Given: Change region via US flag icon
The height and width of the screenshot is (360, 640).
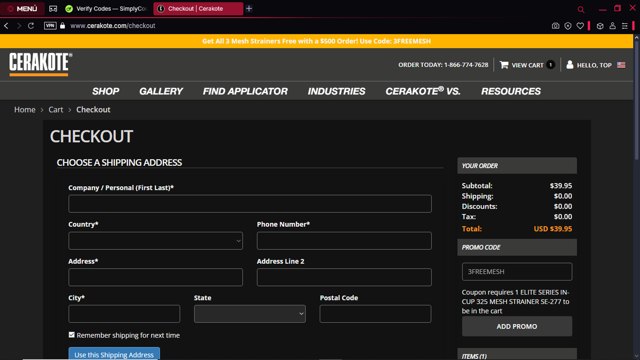Looking at the screenshot, I should pos(621,65).
